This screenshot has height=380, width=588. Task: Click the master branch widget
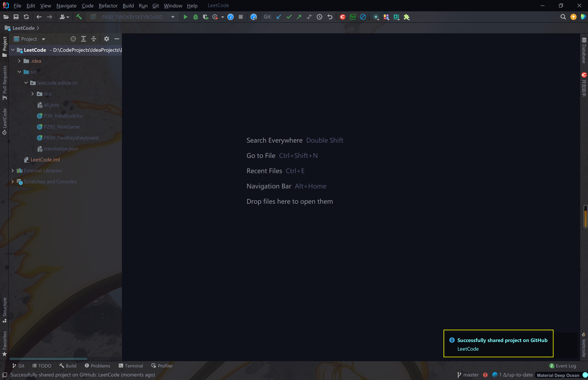468,375
